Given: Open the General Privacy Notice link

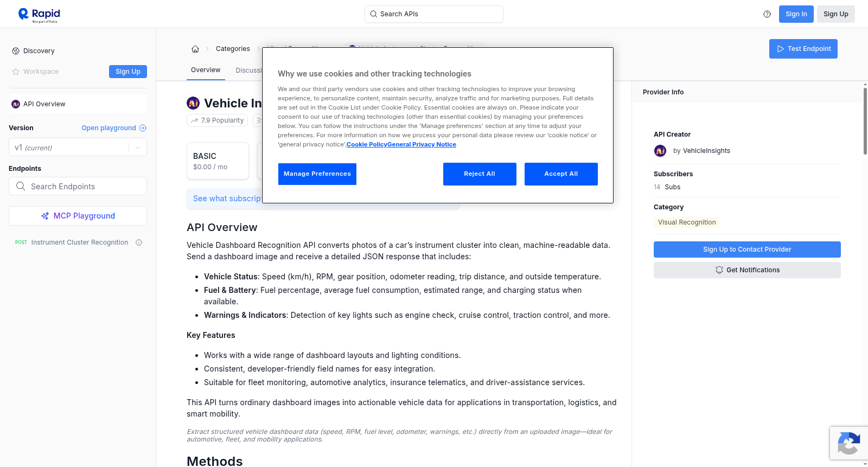Looking at the screenshot, I should 422,144.
